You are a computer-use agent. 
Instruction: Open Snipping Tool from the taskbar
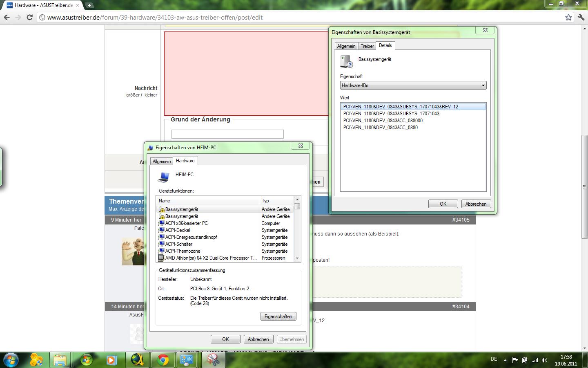pos(213,360)
